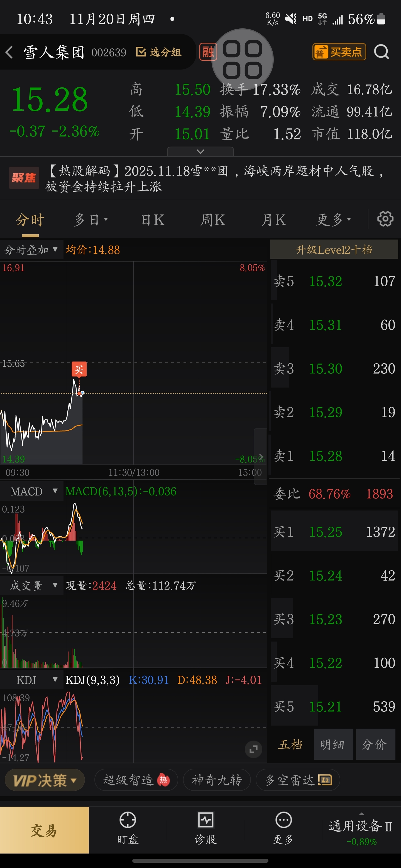
Task: Expand chart to fullscreen icon
Action: click(253, 749)
